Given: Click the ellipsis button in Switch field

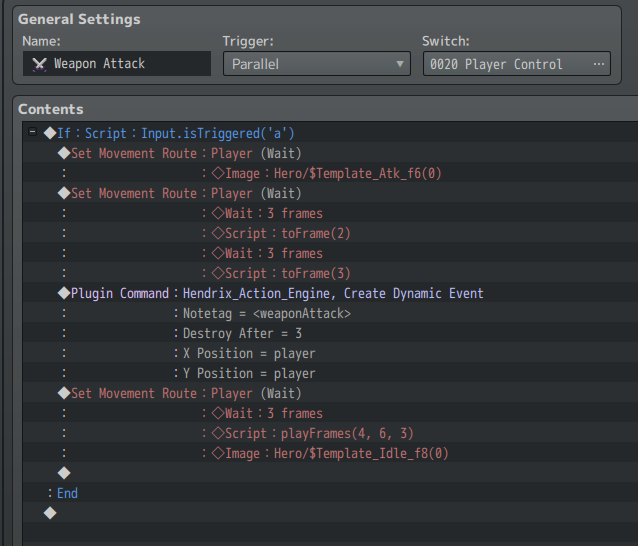Looking at the screenshot, I should click(x=598, y=64).
